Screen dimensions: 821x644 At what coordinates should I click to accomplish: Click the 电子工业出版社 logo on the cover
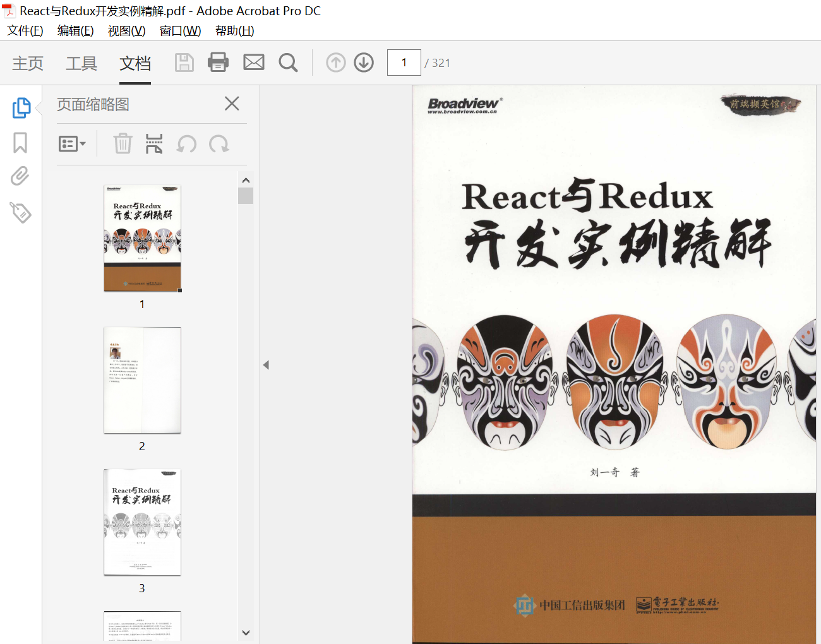677,605
